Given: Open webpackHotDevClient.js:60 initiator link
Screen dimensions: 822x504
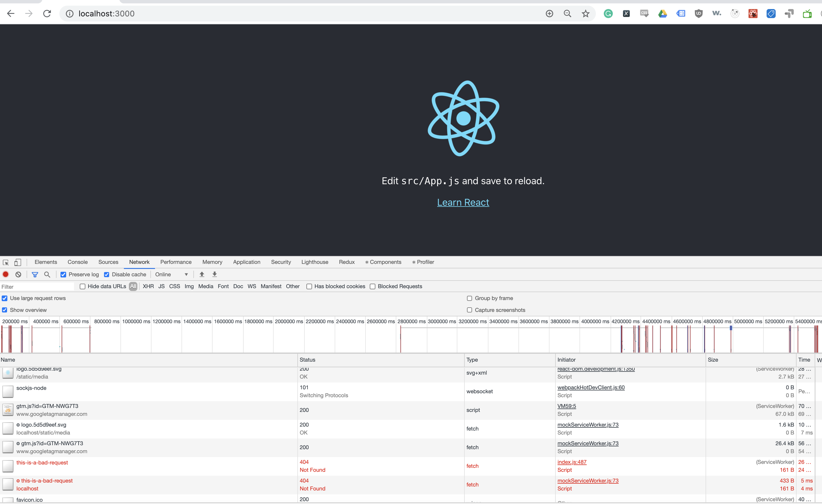Looking at the screenshot, I should [591, 387].
